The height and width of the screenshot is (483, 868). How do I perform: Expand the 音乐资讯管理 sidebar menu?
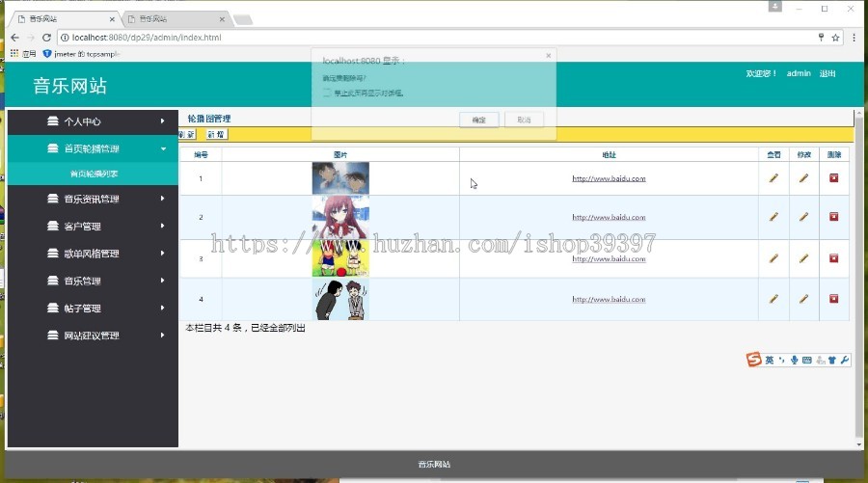coord(93,199)
